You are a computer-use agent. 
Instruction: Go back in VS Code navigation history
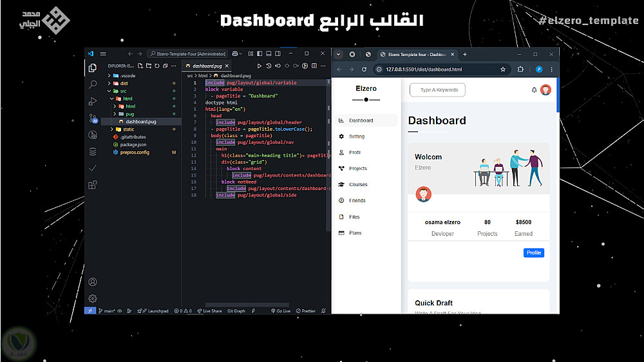coord(131,54)
